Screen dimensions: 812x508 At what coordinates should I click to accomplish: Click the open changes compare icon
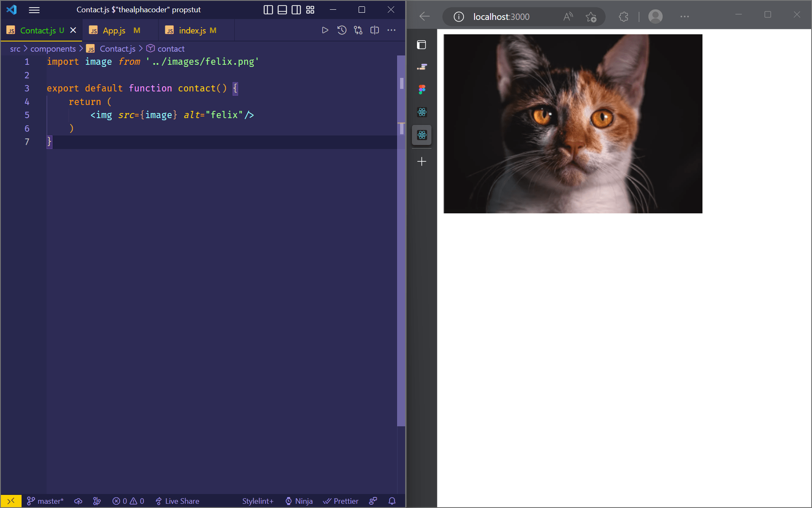(358, 30)
